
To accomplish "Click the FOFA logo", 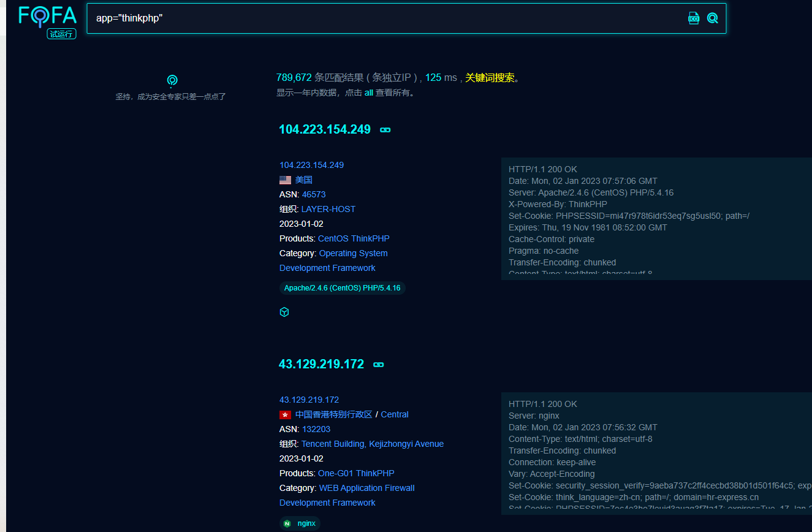I will pos(48,17).
